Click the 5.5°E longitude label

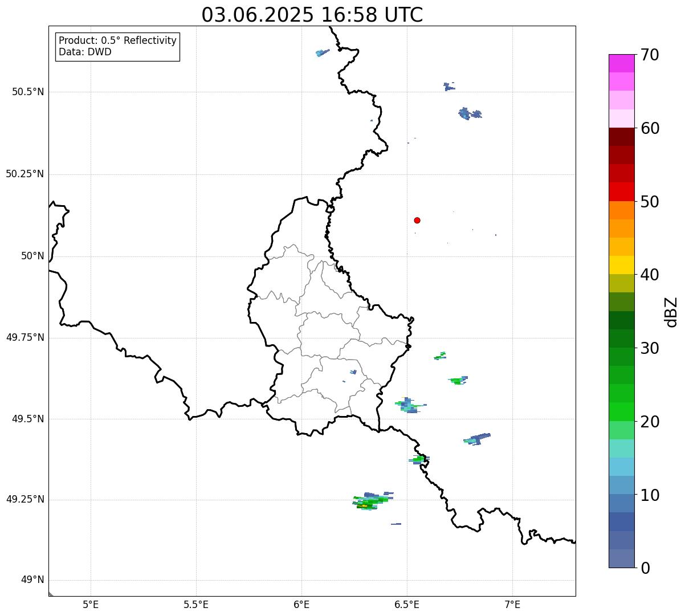(x=196, y=604)
